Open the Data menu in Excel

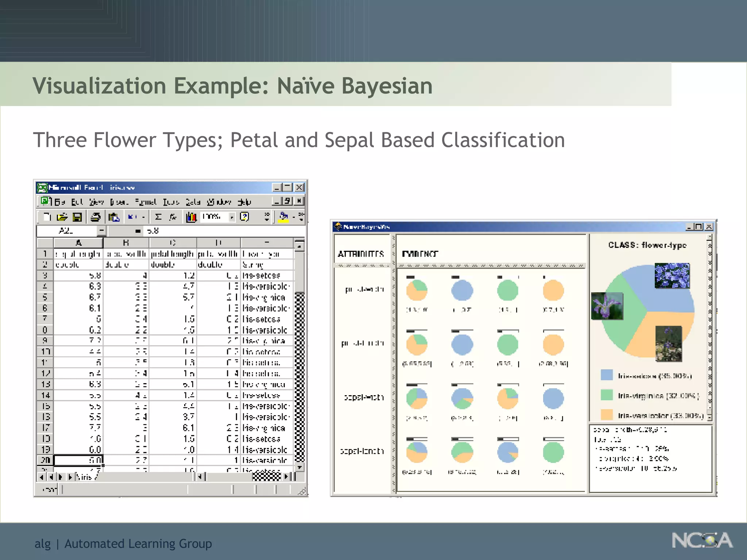[x=193, y=202]
